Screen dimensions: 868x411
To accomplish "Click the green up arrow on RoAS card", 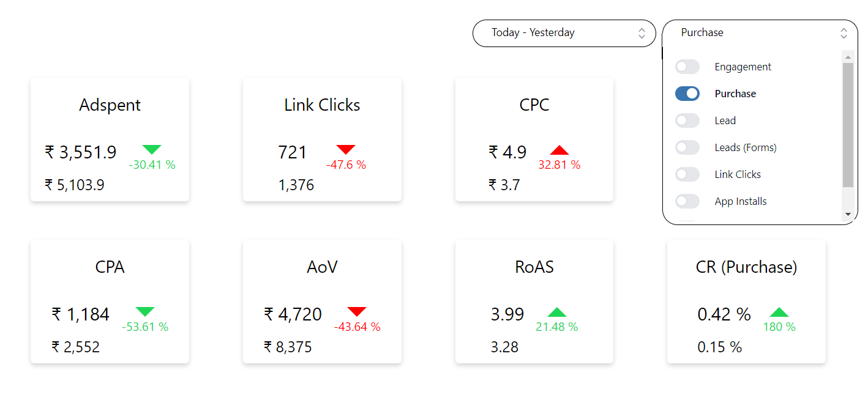I will (x=557, y=312).
